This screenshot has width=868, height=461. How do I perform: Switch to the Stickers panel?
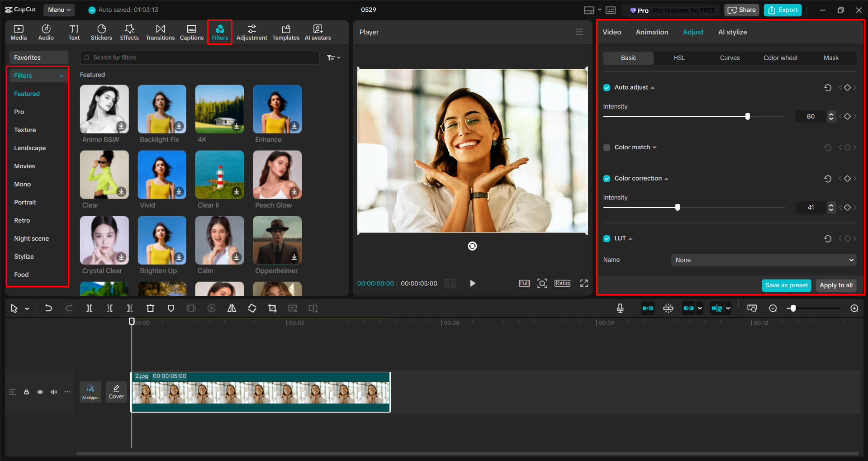pyautogui.click(x=101, y=32)
